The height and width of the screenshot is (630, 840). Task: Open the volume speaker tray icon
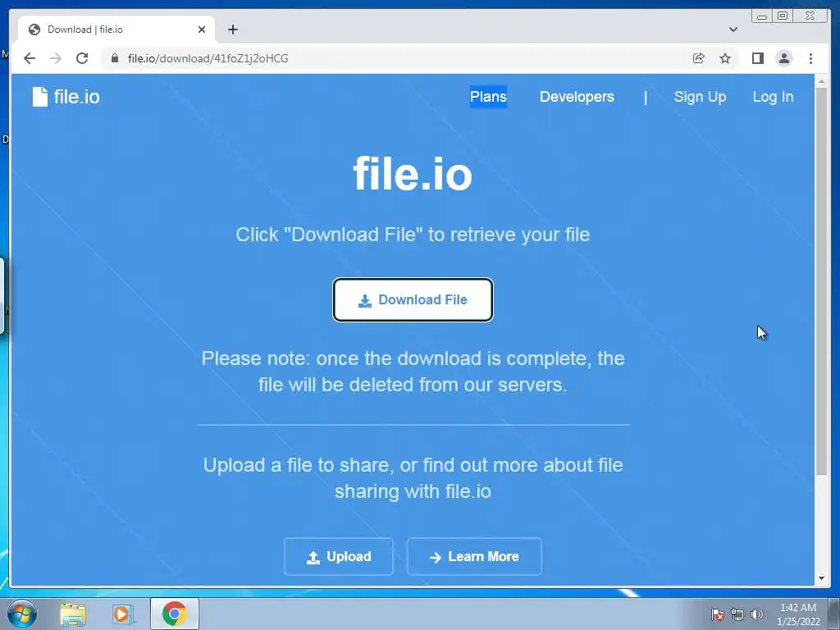click(756, 614)
